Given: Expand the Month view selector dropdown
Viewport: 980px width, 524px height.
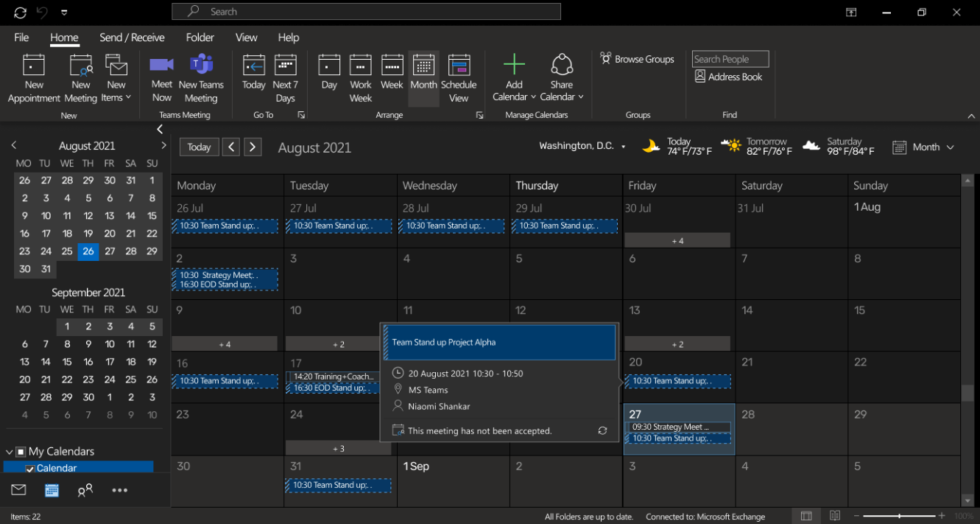Looking at the screenshot, I should tap(950, 147).
